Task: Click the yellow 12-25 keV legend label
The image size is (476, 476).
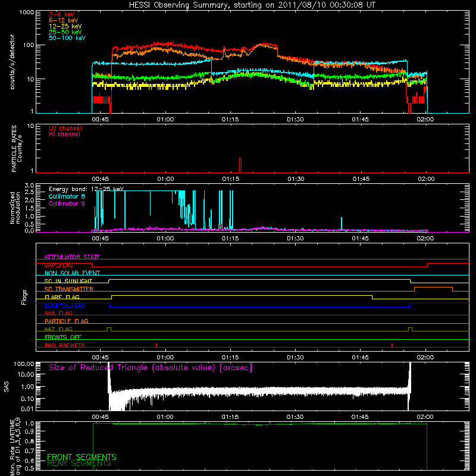Action: coord(65,26)
